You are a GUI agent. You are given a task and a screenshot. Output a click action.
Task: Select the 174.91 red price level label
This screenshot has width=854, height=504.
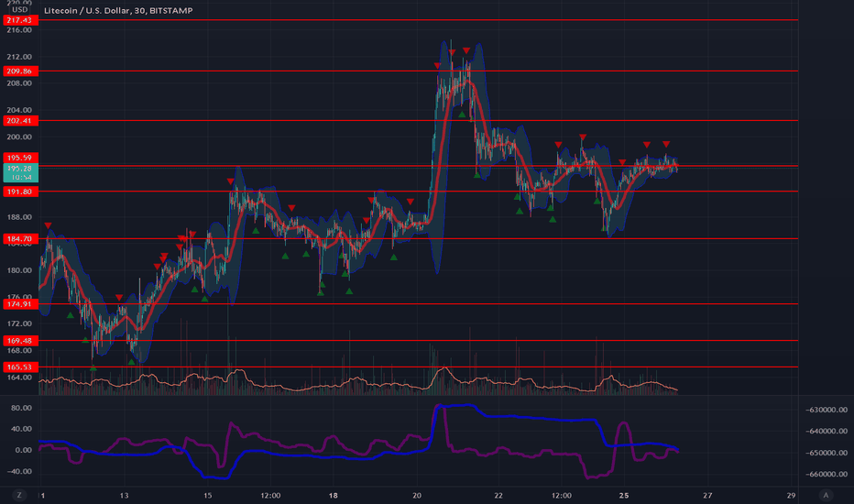click(20, 304)
